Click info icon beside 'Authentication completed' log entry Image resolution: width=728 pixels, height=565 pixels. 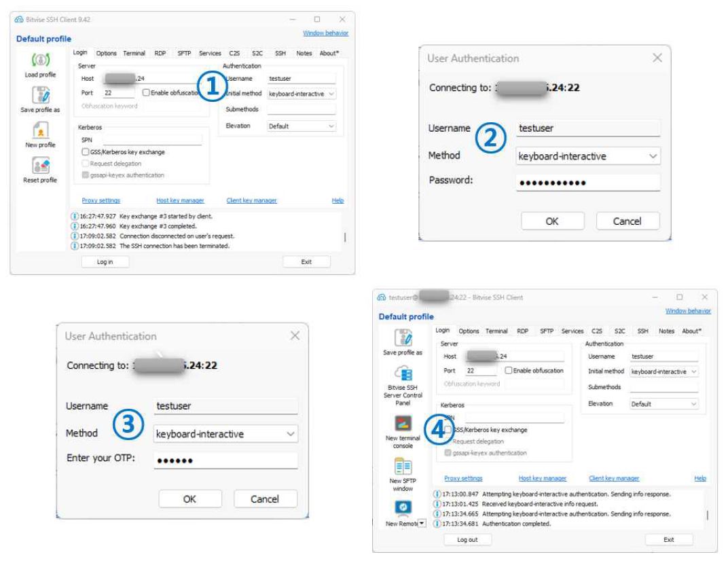(x=437, y=524)
